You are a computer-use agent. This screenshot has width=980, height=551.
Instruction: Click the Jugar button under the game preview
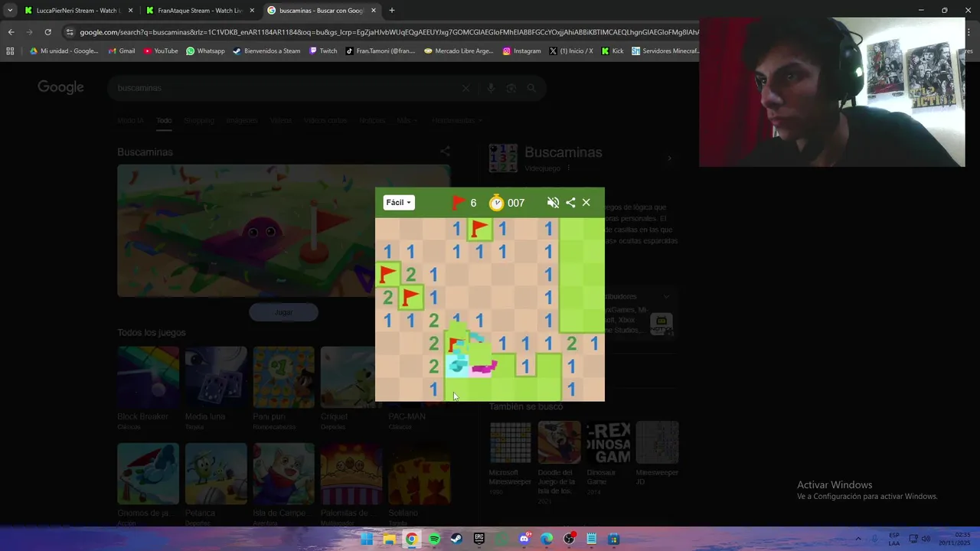[x=283, y=312]
